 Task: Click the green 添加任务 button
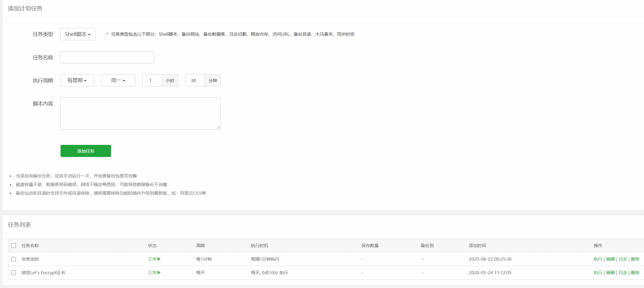(86, 151)
